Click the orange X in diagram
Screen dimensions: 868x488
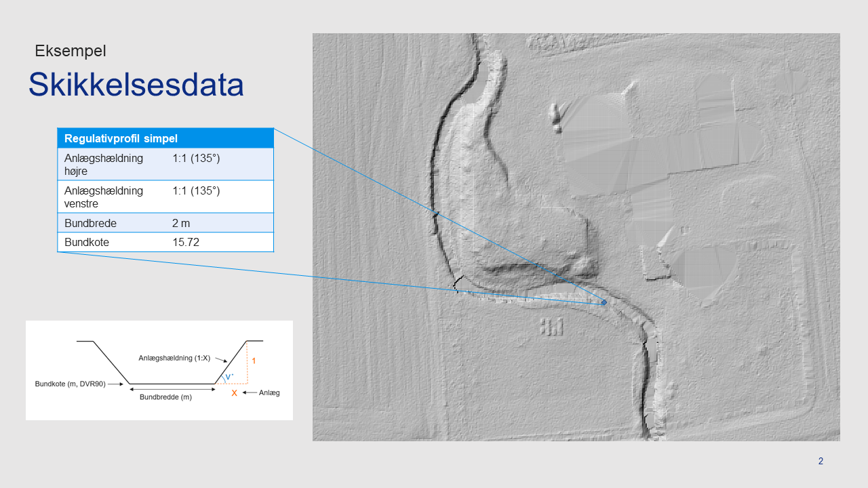click(234, 393)
